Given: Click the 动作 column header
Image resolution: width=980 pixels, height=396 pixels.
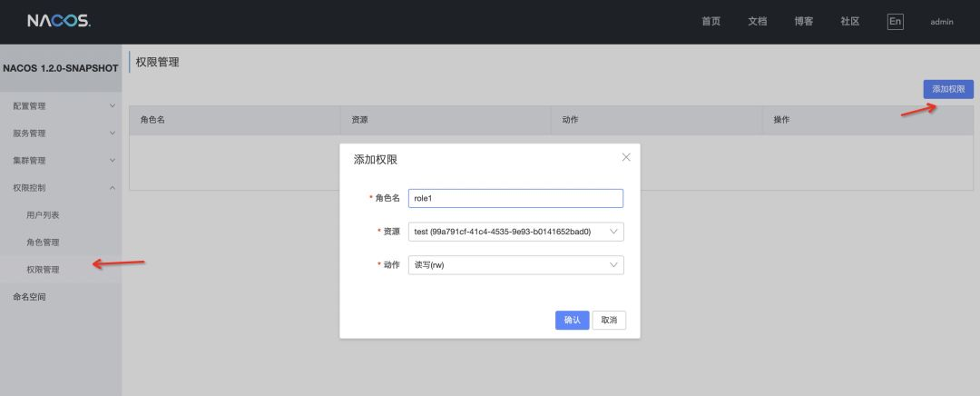Looking at the screenshot, I should [656, 120].
